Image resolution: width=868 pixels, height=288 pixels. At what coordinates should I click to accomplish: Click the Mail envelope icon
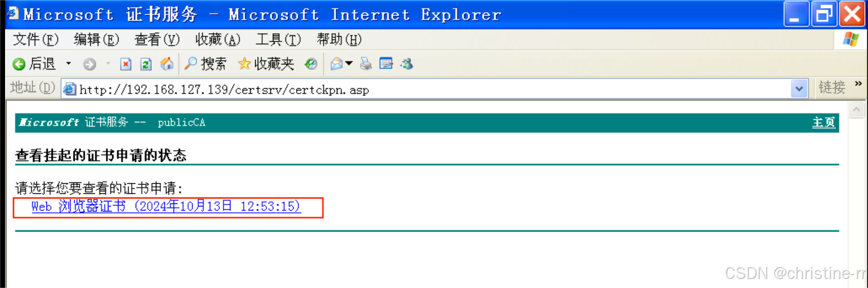coord(336,63)
